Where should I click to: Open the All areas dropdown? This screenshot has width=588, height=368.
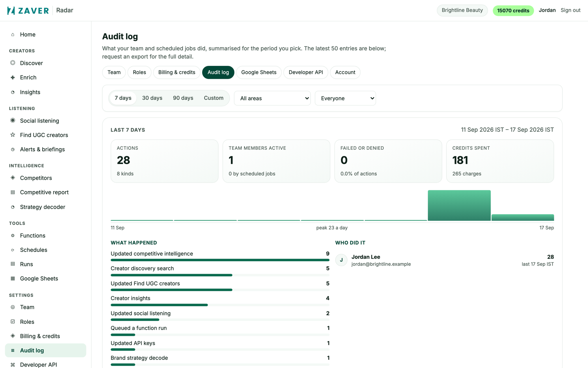pyautogui.click(x=272, y=98)
